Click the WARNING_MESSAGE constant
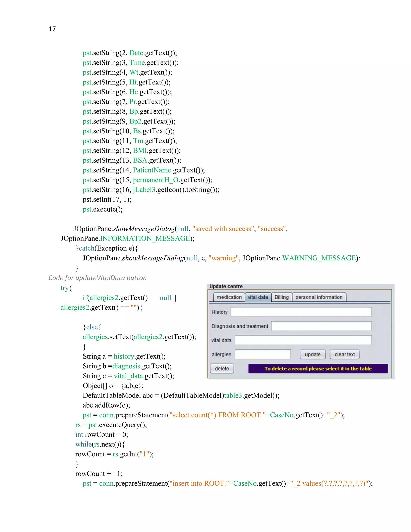Viewport: 411px width, 532px height. 319,258
